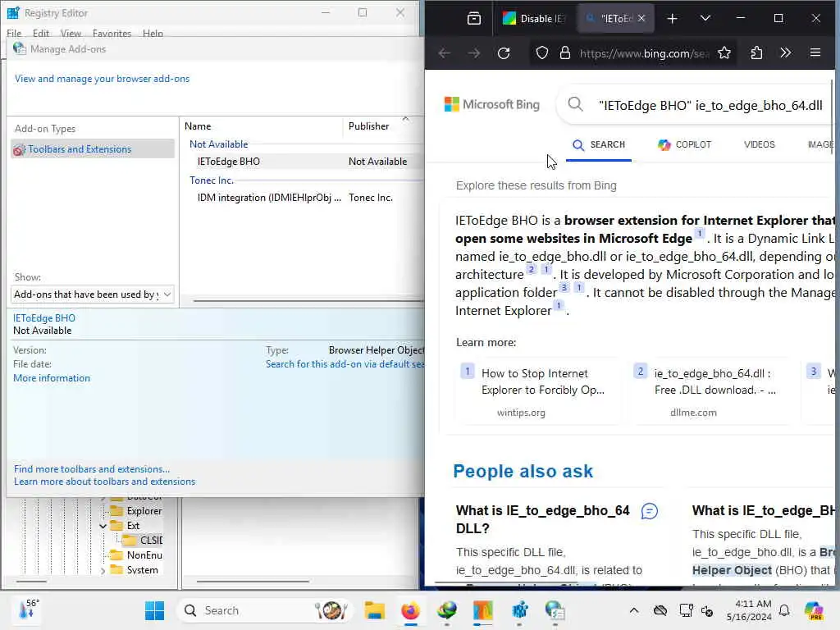Close the "IEToEdge" Firefox tab

pyautogui.click(x=641, y=18)
